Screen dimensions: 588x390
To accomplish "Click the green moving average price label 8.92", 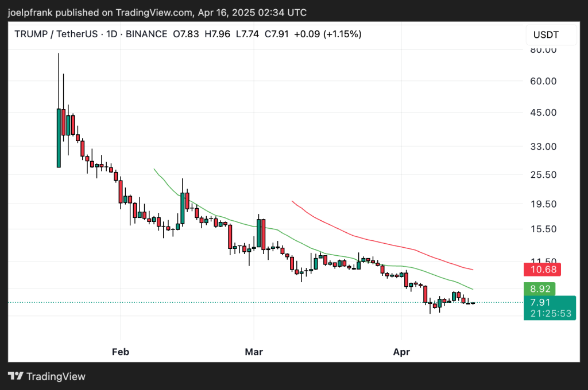I will coord(540,289).
